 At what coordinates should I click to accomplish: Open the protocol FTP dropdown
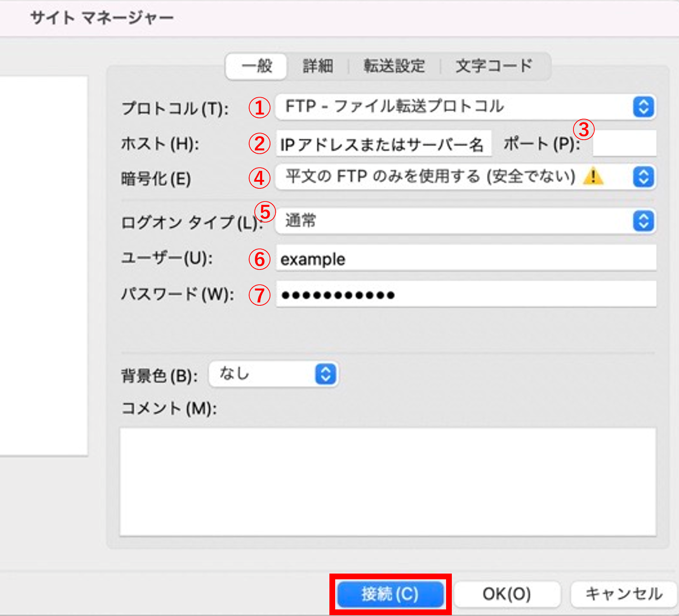point(453,107)
